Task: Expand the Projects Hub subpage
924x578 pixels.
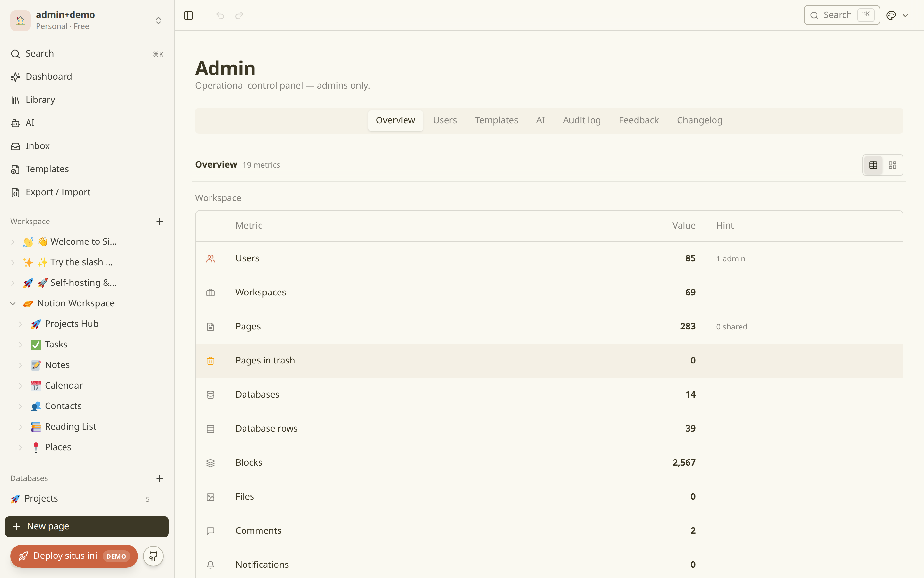Action: pyautogui.click(x=21, y=324)
